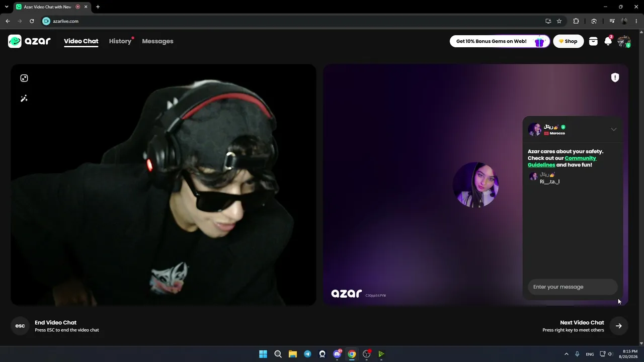Open Discord from the taskbar

(x=337, y=354)
